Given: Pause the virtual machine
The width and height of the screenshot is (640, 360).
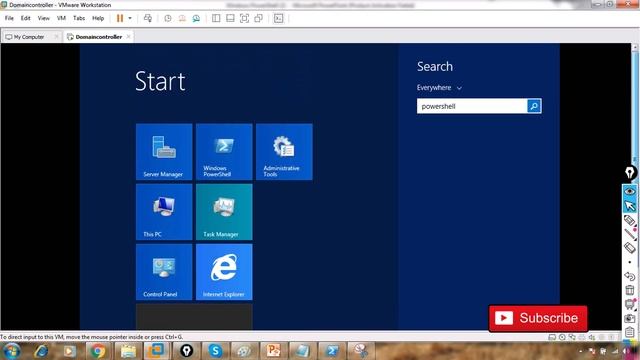Looking at the screenshot, I should (x=120, y=18).
